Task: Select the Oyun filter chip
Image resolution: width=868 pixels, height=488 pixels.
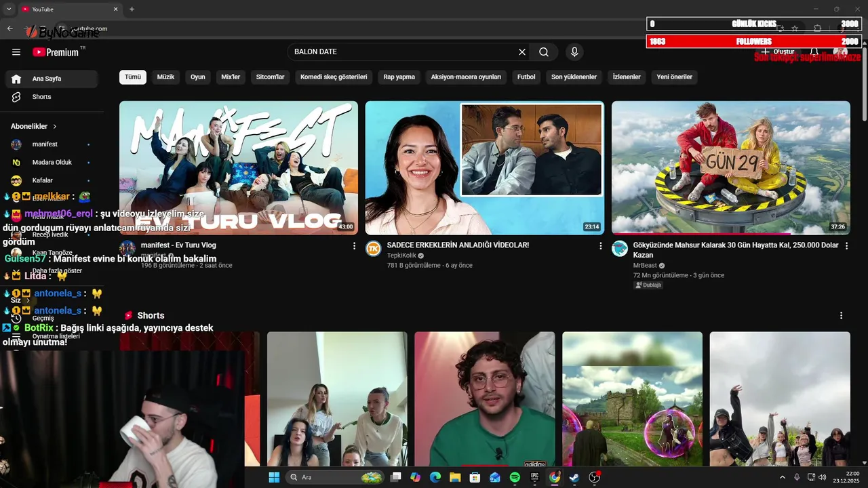Action: click(198, 77)
